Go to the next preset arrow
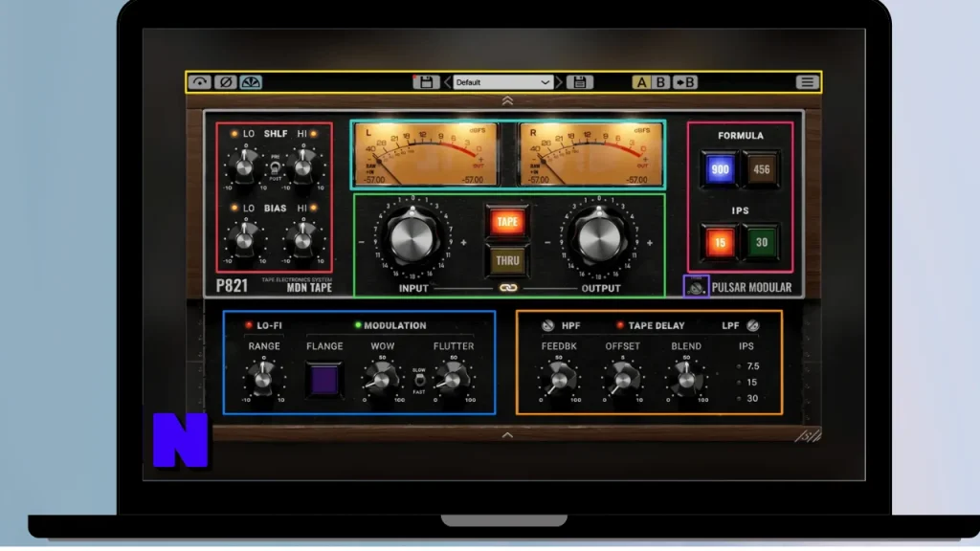This screenshot has height=551, width=980. [x=559, y=82]
